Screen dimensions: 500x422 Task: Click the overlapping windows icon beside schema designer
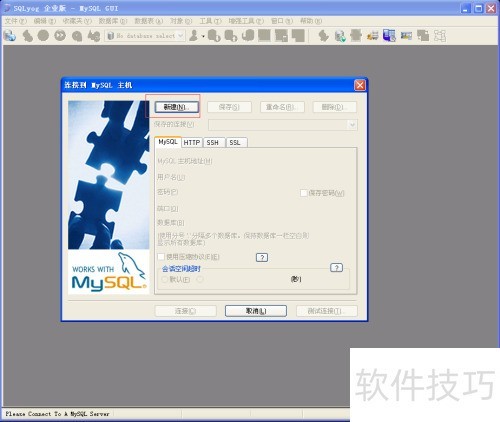click(423, 36)
